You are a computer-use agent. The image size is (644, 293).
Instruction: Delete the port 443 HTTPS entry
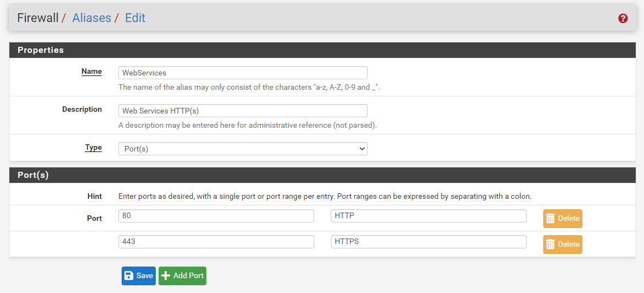click(x=563, y=245)
